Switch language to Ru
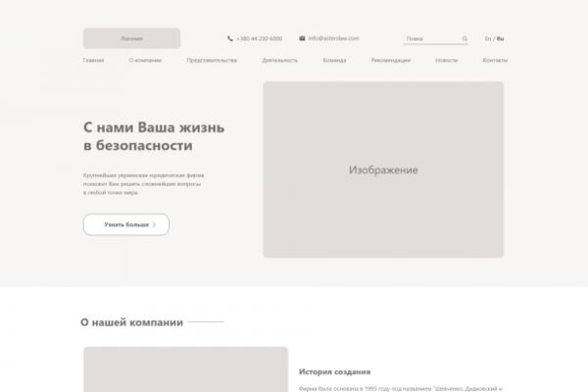588x392 pixels. point(500,38)
